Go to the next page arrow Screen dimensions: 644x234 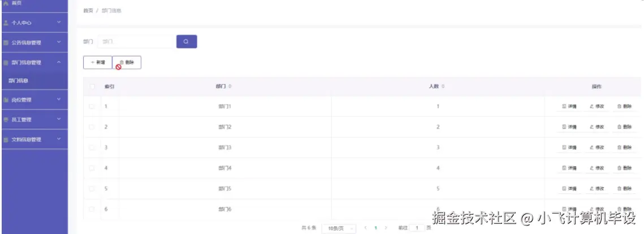point(386,227)
